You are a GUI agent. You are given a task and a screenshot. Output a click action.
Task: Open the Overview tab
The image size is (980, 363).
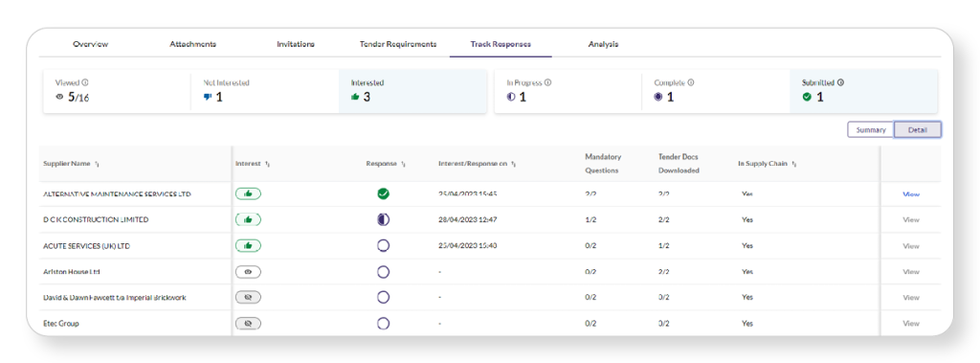[x=90, y=44]
